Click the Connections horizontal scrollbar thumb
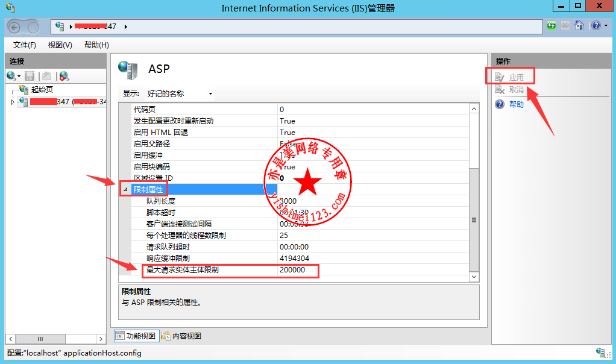Screen dimensions: 616x364 (40, 339)
